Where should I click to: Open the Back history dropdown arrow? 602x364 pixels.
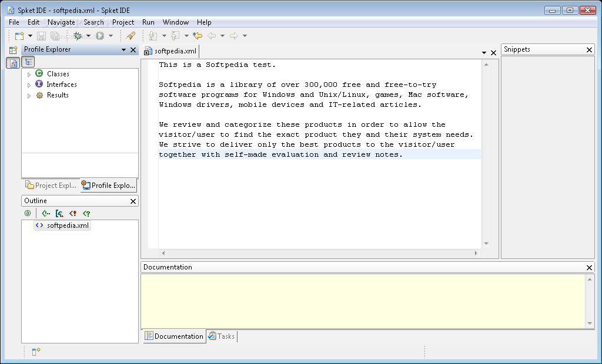click(x=222, y=36)
